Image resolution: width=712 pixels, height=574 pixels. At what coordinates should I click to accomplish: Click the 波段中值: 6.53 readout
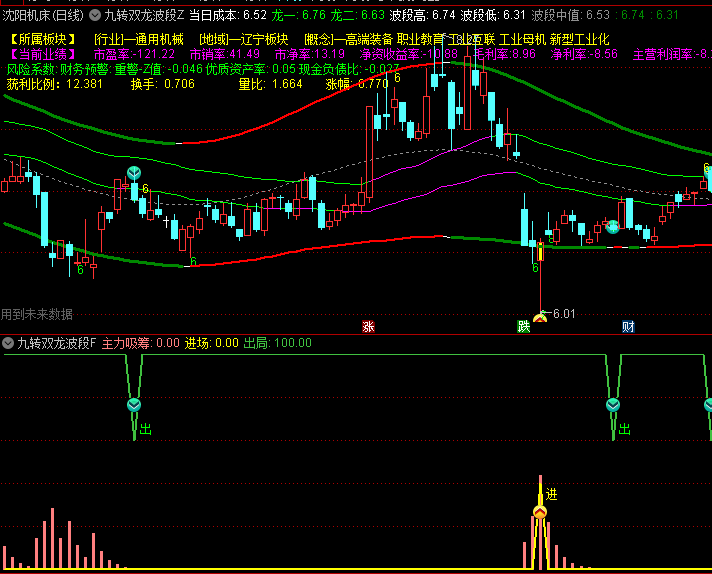point(570,15)
